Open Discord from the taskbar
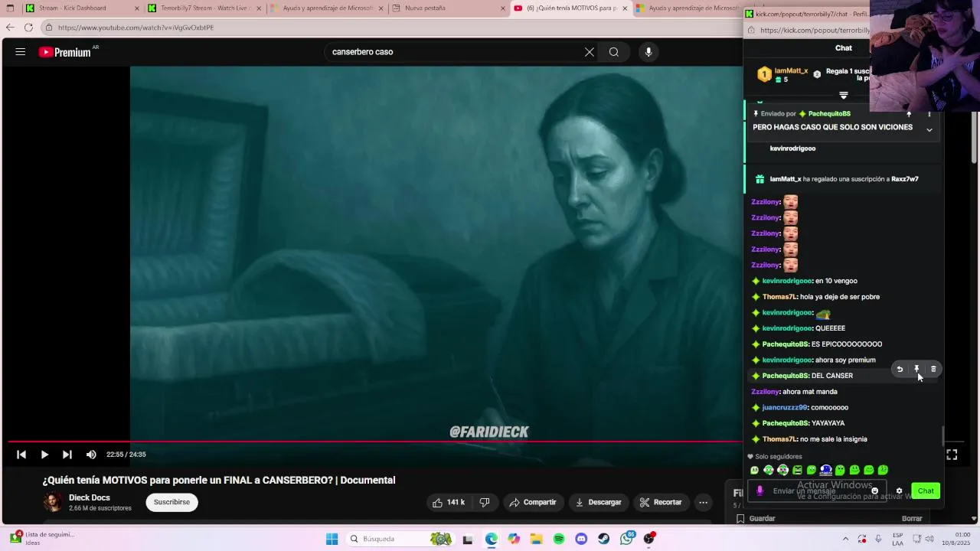 tap(581, 539)
